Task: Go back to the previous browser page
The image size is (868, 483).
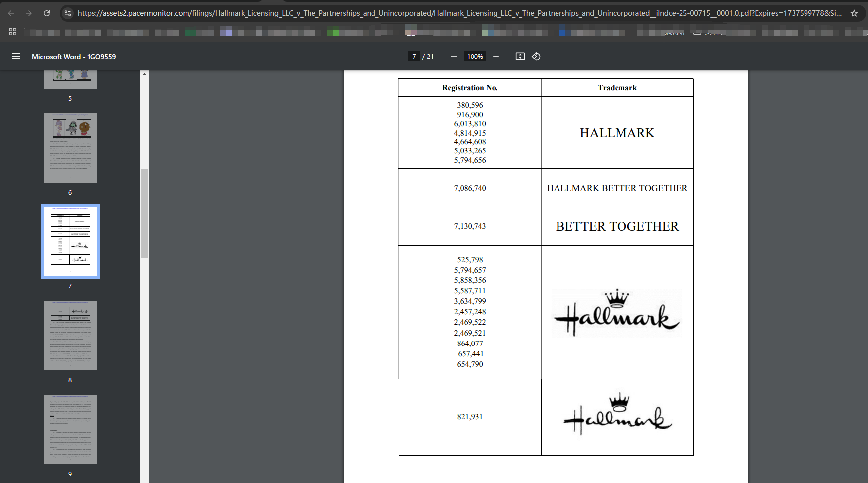Action: coord(11,13)
